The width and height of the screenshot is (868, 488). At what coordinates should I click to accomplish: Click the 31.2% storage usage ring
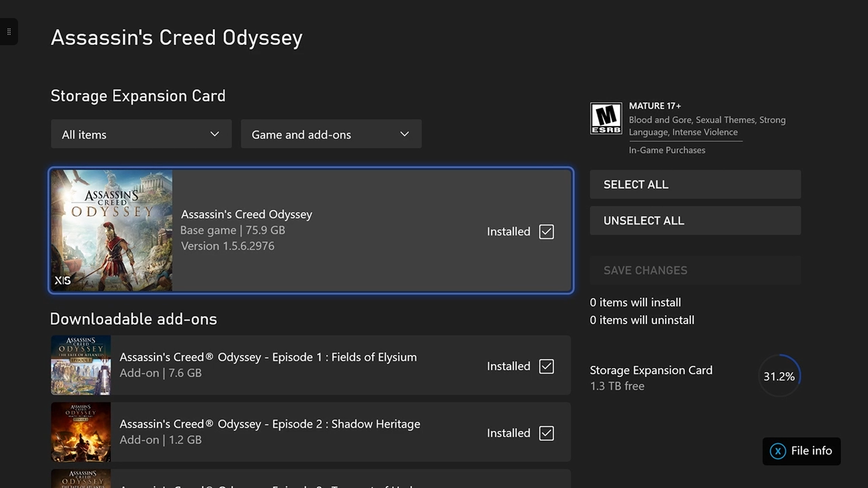tap(779, 376)
